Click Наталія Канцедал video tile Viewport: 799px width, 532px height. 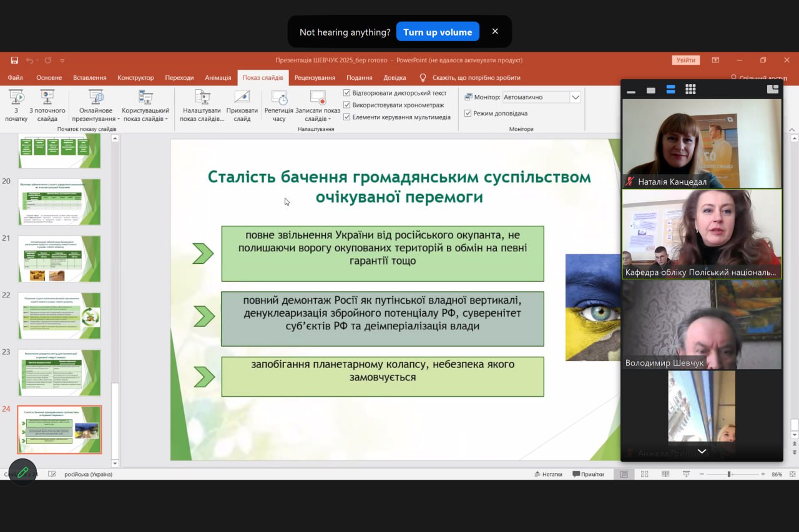pyautogui.click(x=702, y=143)
